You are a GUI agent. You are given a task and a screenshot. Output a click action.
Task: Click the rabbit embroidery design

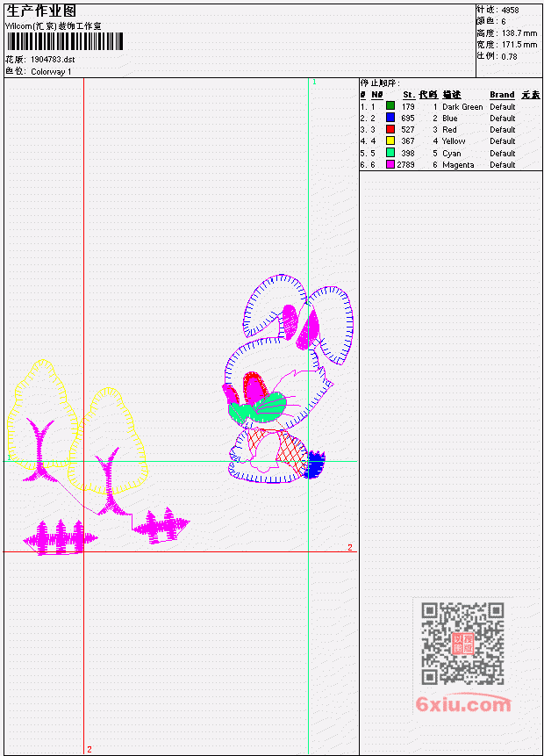[x=288, y=378]
